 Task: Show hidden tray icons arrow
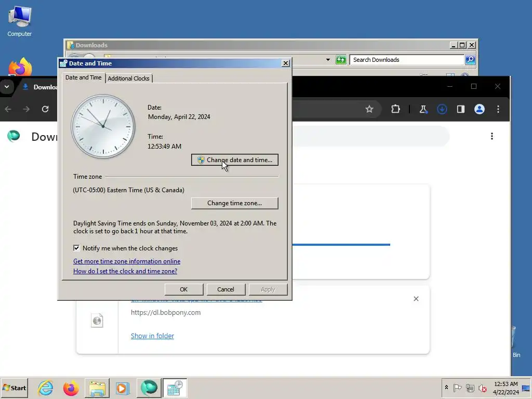[x=446, y=388]
